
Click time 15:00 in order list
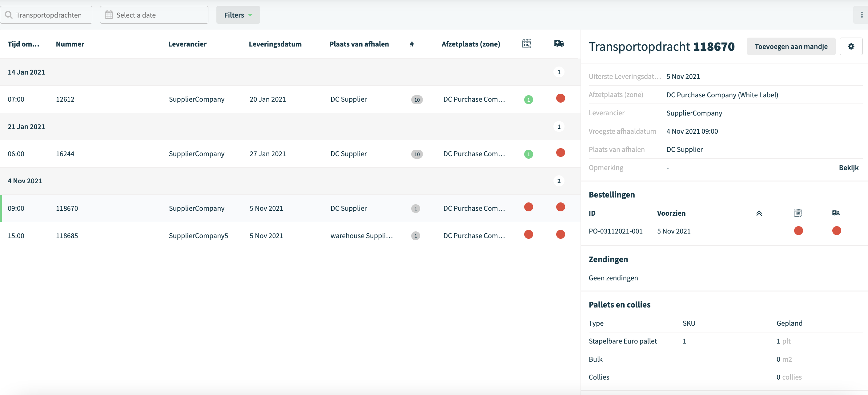(16, 236)
